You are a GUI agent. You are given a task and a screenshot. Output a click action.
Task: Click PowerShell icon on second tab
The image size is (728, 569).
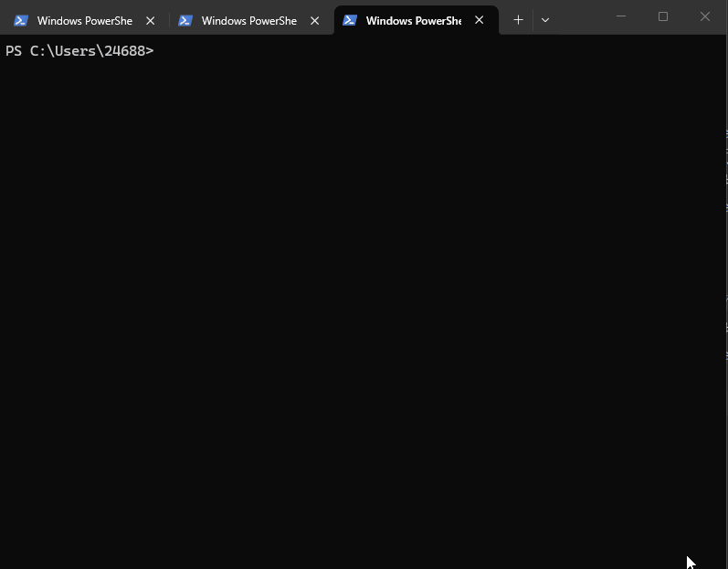pyautogui.click(x=185, y=20)
